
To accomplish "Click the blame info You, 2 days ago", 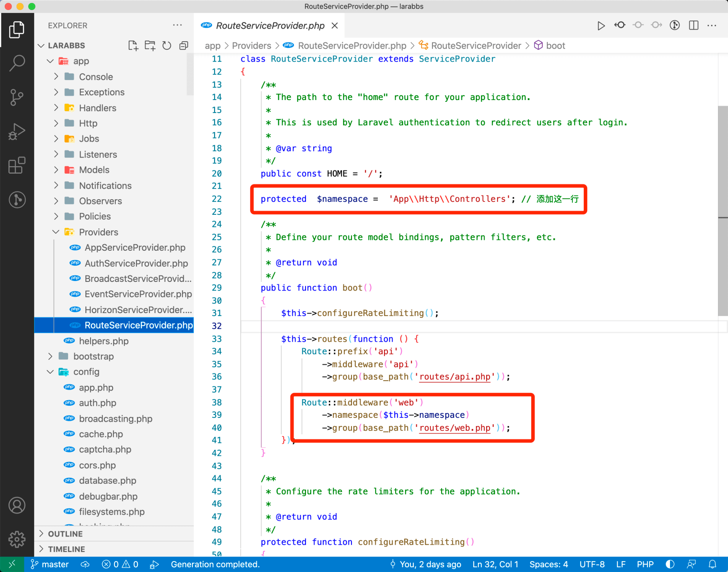I will (426, 564).
